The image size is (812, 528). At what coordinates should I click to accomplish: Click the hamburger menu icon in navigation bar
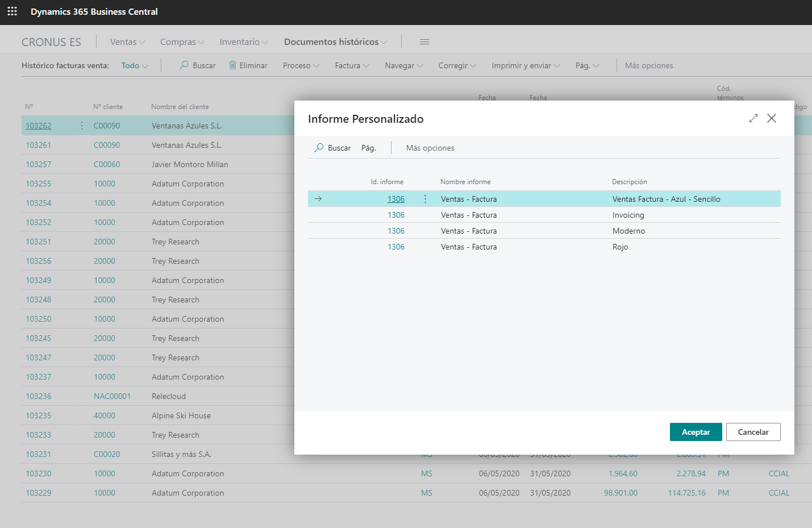point(424,42)
